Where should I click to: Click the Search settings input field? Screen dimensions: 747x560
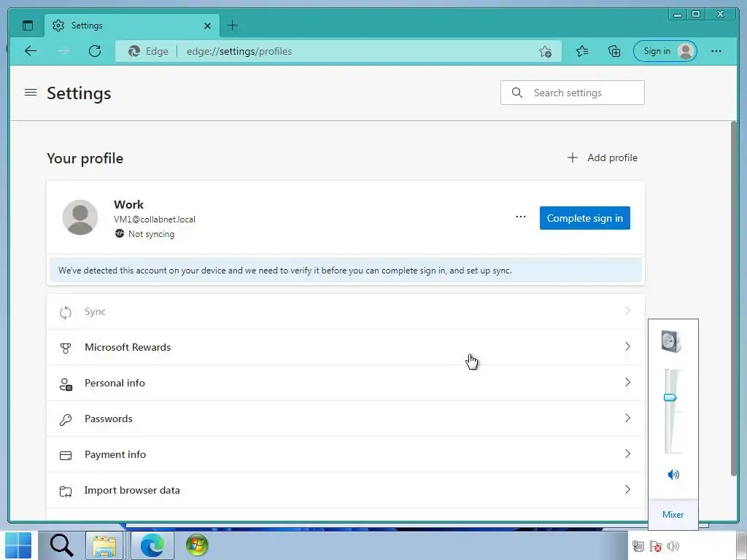[x=572, y=93]
